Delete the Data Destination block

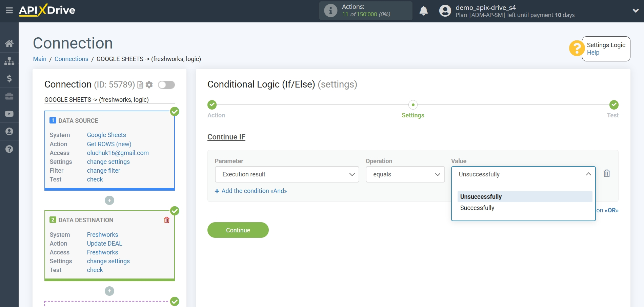click(167, 220)
